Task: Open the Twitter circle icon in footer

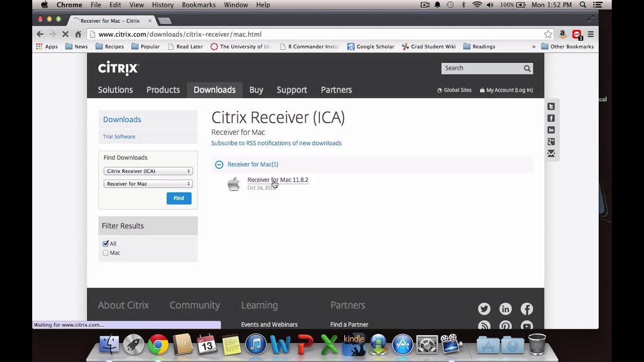Action: click(484, 309)
